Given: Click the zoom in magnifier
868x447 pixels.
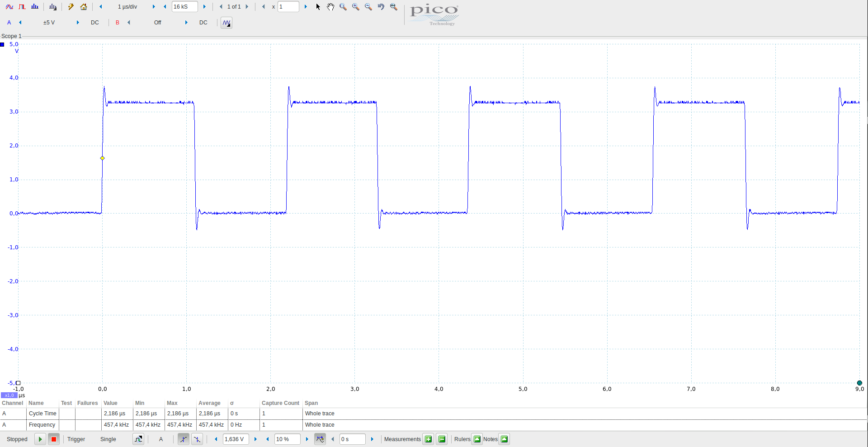Looking at the screenshot, I should point(356,7).
